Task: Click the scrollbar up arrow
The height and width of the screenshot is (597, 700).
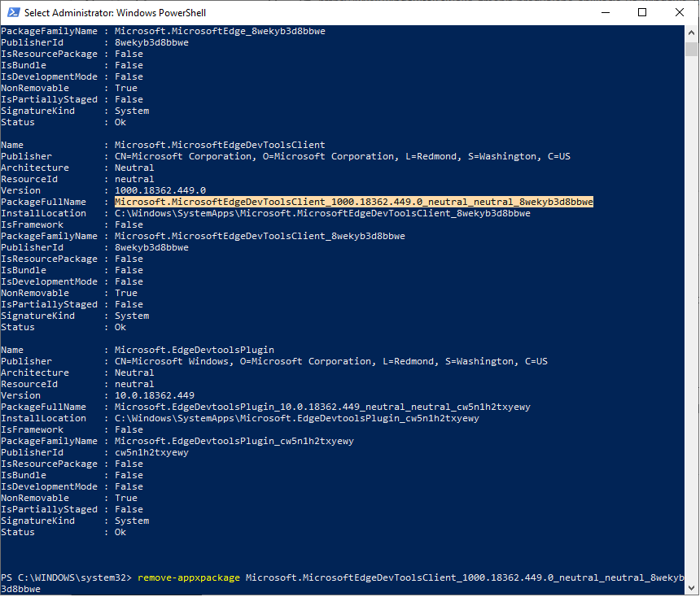Action: coord(691,33)
